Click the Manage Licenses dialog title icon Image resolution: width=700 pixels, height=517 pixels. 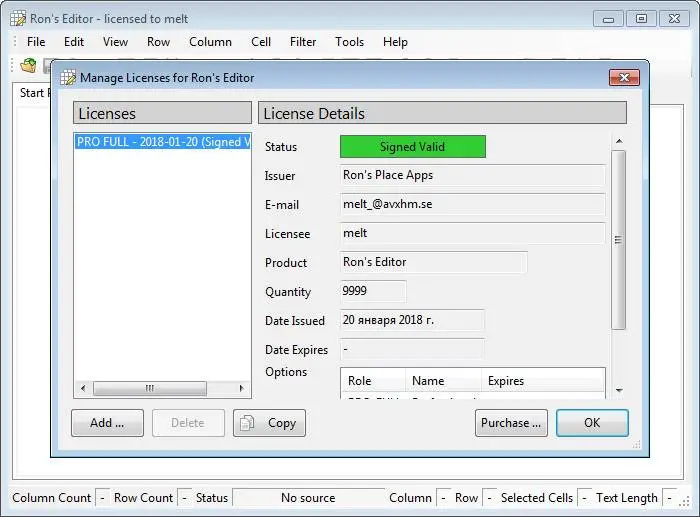pos(68,78)
